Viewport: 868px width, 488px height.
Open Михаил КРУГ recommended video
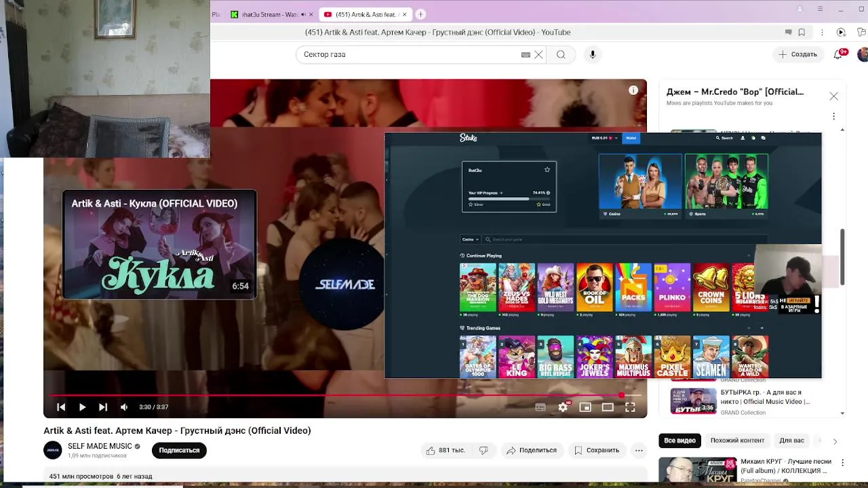click(x=697, y=471)
